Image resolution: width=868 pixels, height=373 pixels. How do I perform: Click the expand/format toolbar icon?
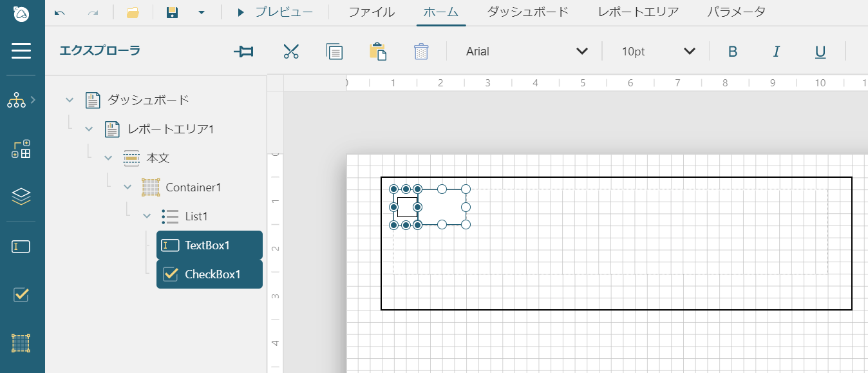243,52
